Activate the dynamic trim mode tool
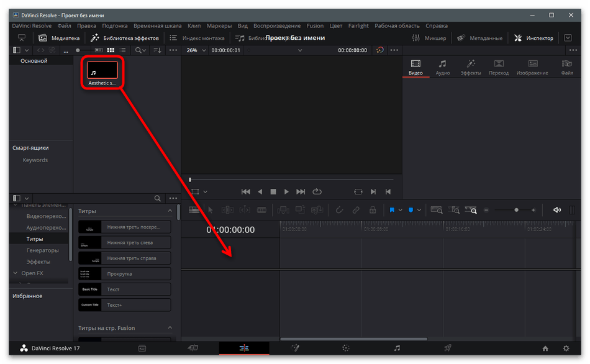 point(245,210)
